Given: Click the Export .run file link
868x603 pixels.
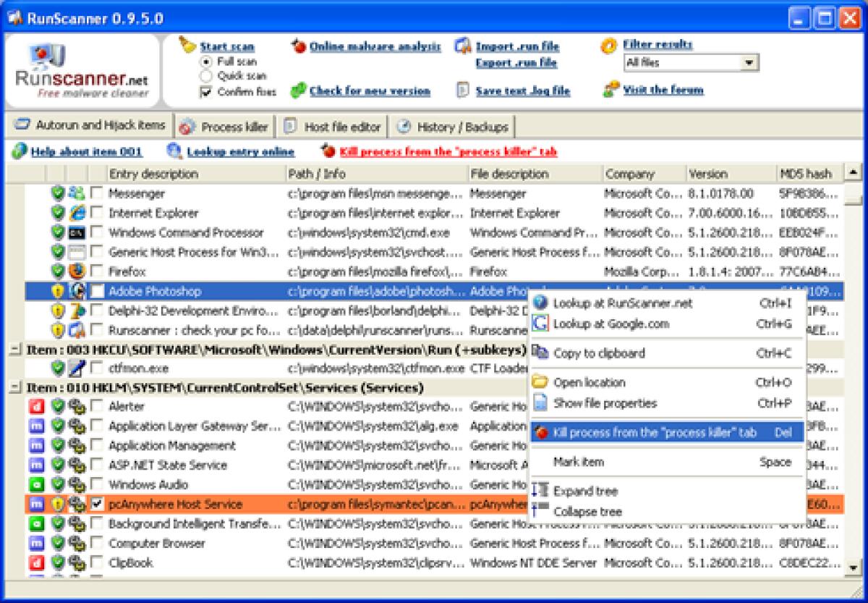Looking at the screenshot, I should [x=516, y=63].
